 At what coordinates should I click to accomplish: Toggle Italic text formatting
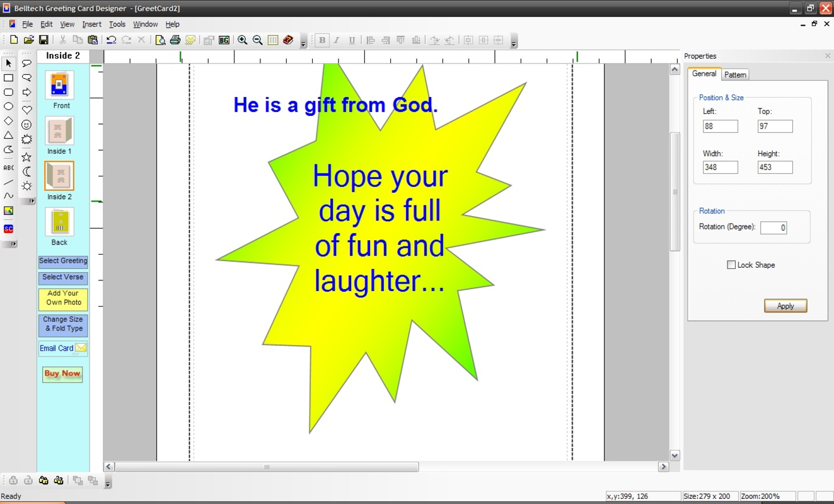pyautogui.click(x=337, y=40)
